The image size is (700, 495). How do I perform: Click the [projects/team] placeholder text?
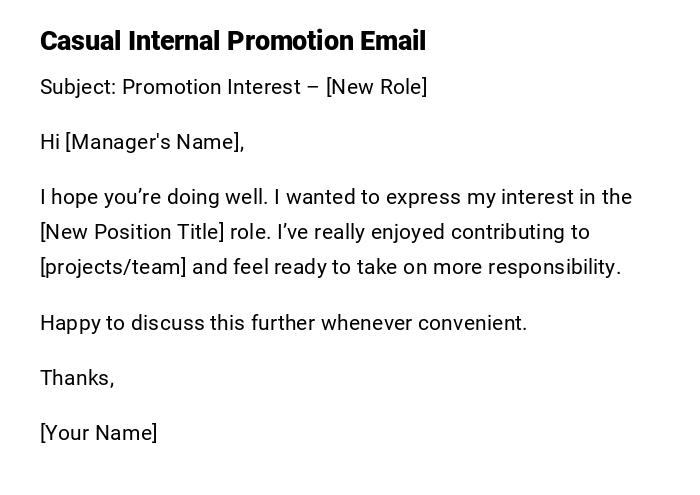click(x=113, y=267)
